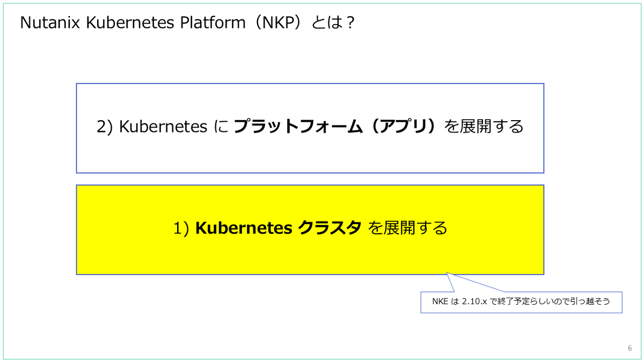
Task: Click を展開する text in the white box
Action: point(484,127)
